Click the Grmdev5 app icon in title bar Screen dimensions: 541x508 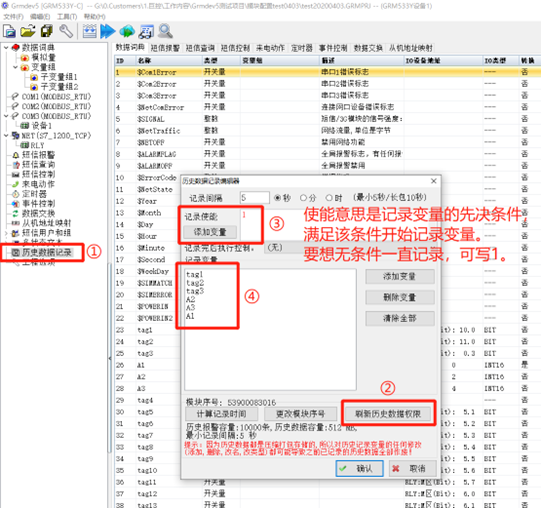5,6
